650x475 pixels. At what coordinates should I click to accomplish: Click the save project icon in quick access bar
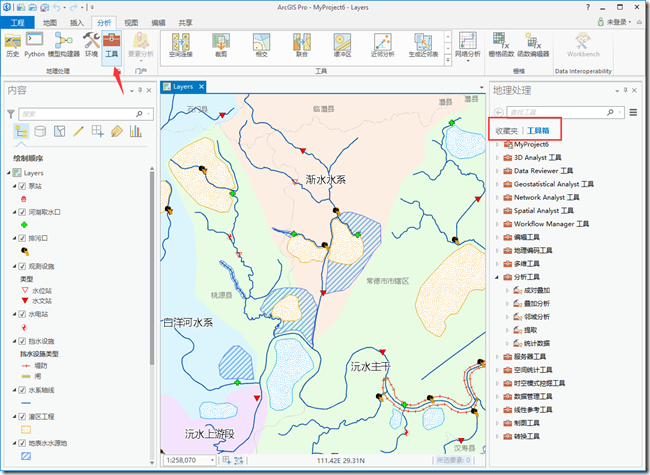[x=45, y=7]
